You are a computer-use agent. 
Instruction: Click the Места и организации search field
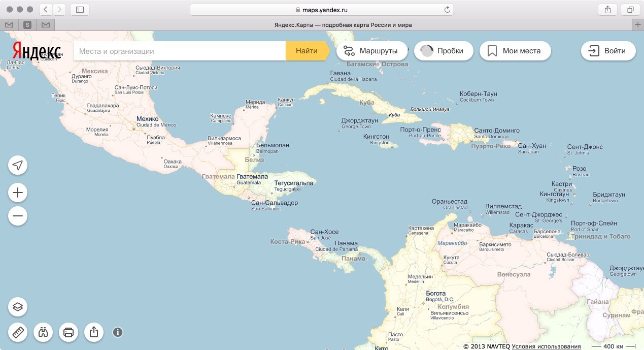click(x=180, y=51)
